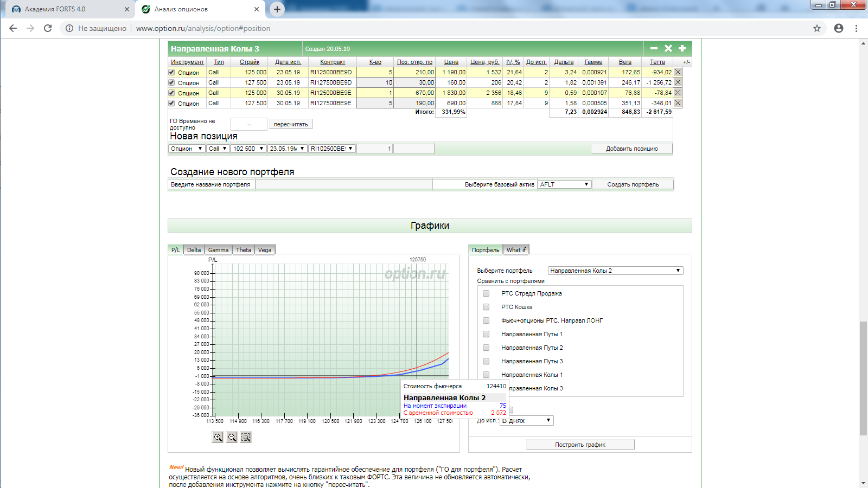Add a portfolio using the white plus icon

coord(682,48)
